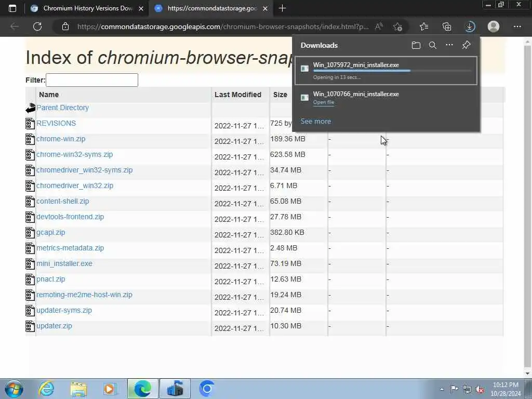Open a new tab with plus button
The image size is (532, 399).
pyautogui.click(x=282, y=8)
